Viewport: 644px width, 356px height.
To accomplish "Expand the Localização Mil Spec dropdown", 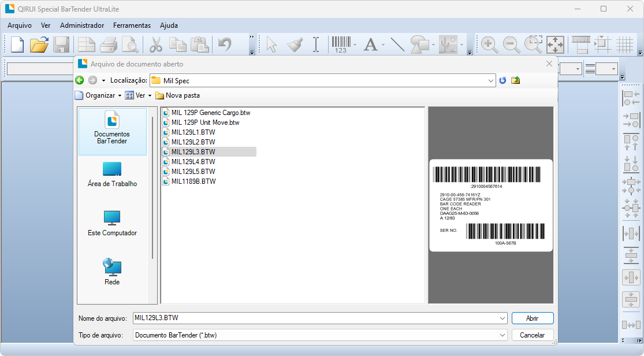I will 491,80.
